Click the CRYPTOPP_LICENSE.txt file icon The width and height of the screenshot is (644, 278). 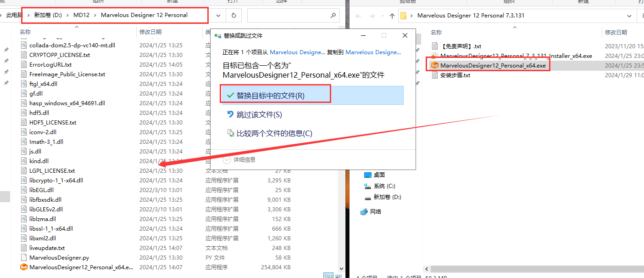pos(25,55)
